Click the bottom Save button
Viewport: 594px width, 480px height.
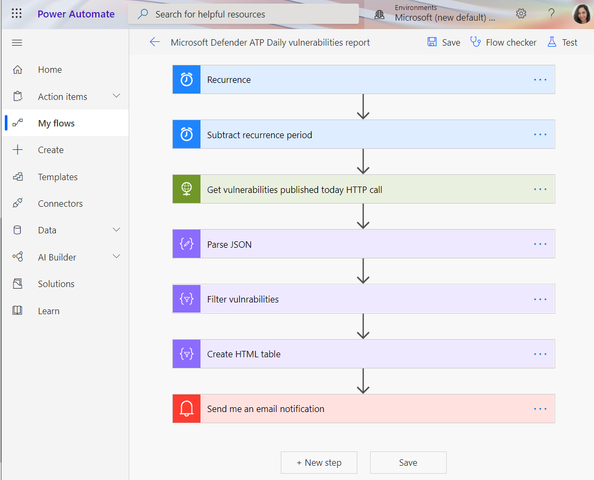point(408,462)
